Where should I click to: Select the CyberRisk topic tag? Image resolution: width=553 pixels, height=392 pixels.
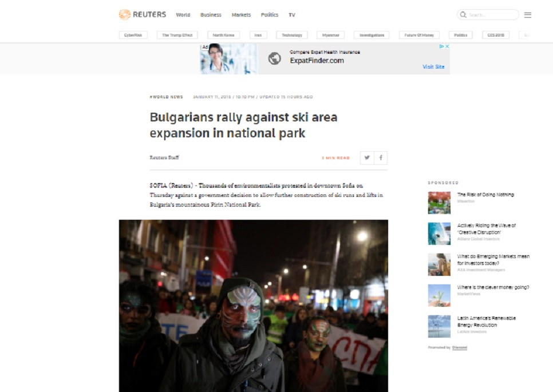click(x=133, y=35)
